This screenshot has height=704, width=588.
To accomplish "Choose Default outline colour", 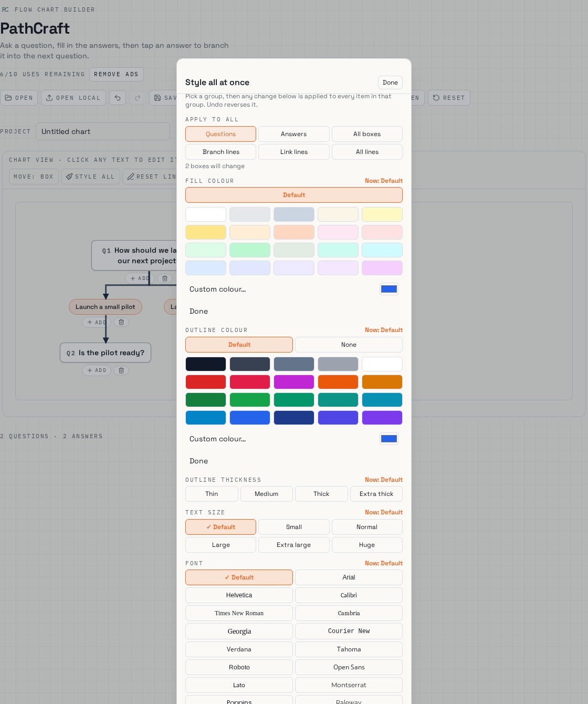I will point(239,345).
